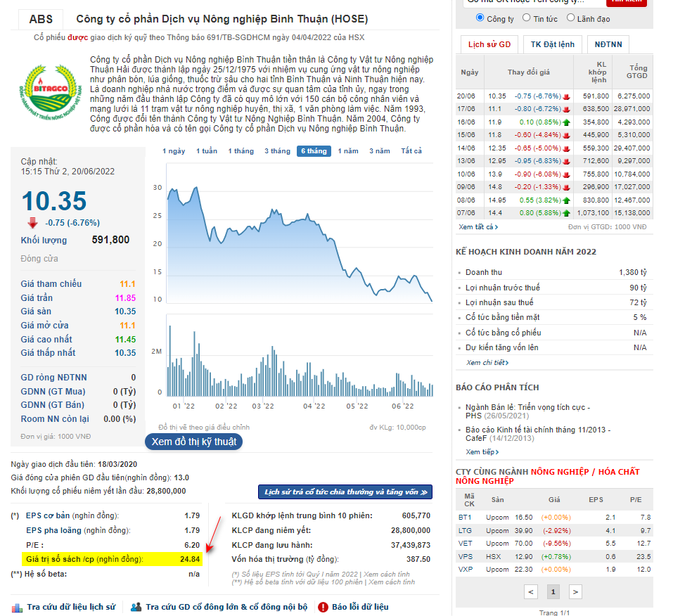The width and height of the screenshot is (692, 616).
Task: Click the Giá tham chiếu label
Action: [x=51, y=284]
